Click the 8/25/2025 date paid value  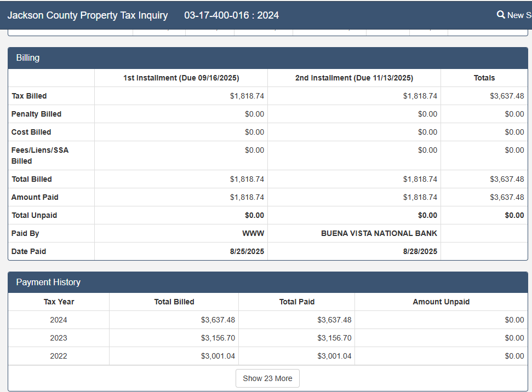click(247, 251)
